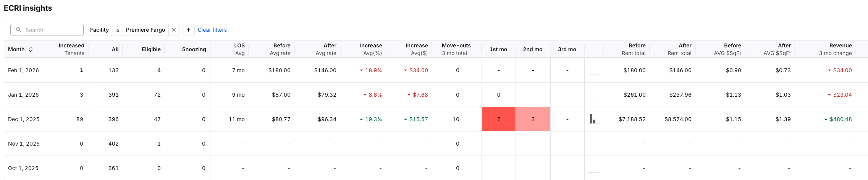Open the Facility filter field selector
The height and width of the screenshot is (180, 868).
tap(99, 30)
